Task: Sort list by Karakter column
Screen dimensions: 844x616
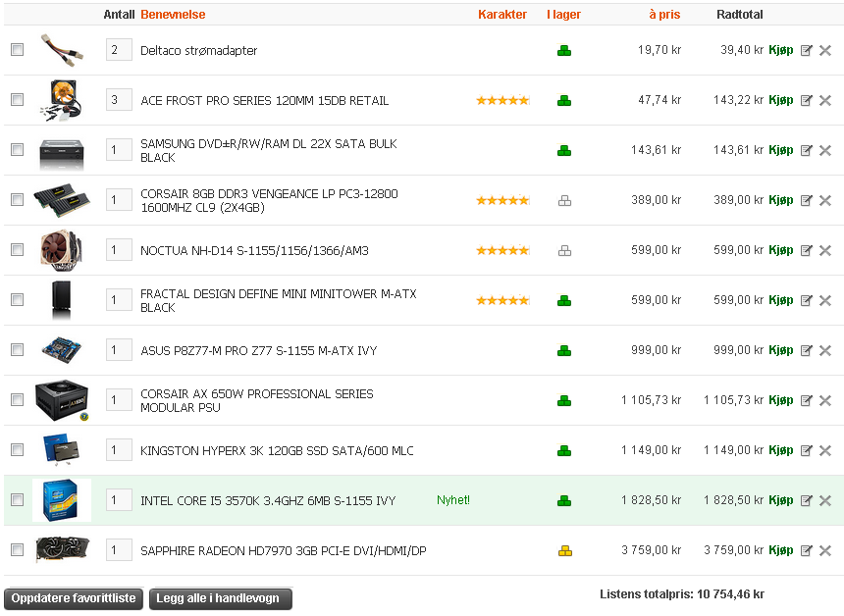Action: coord(502,15)
